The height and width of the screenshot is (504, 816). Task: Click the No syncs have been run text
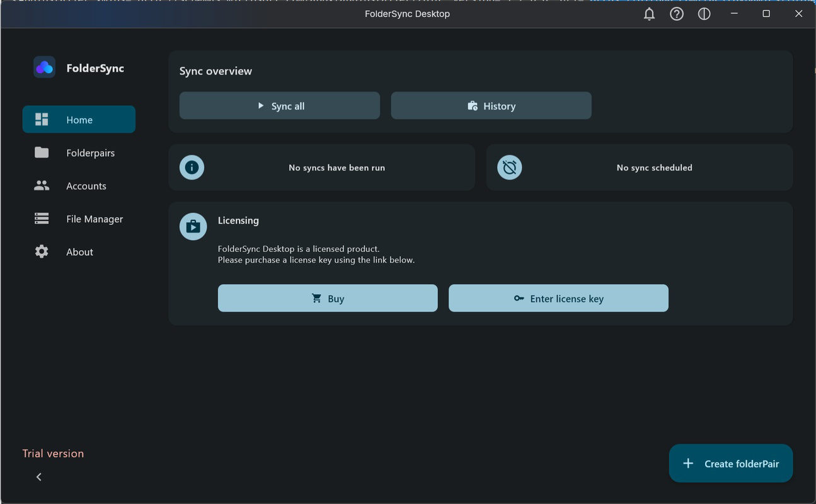[x=336, y=168]
